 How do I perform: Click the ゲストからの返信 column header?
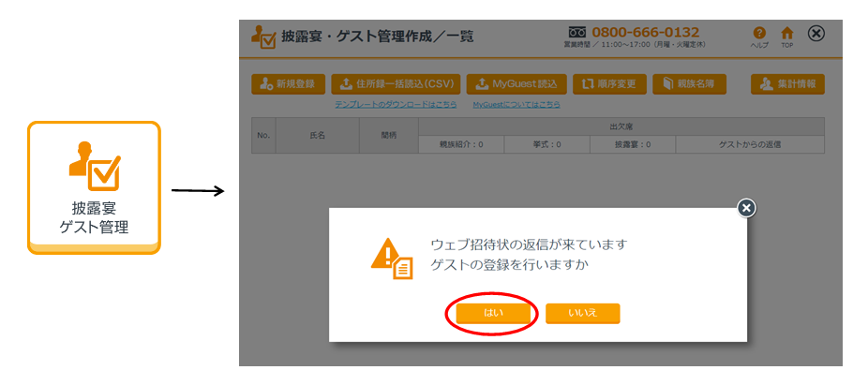749,145
